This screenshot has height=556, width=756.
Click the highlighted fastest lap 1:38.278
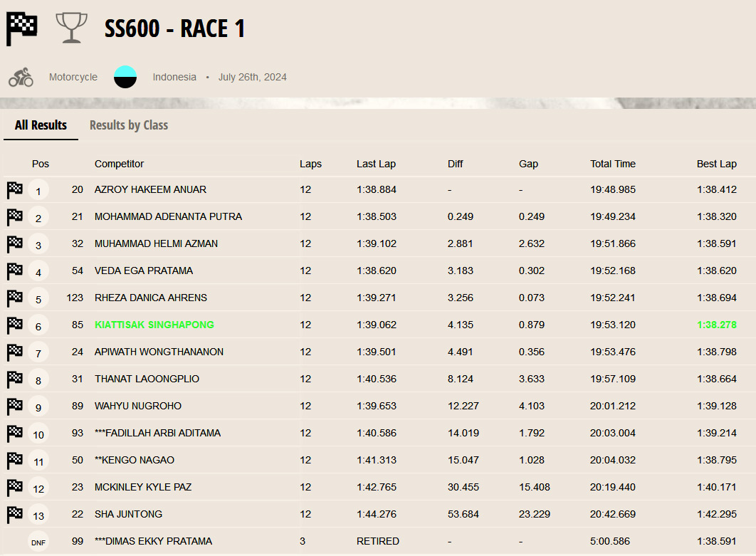tap(716, 325)
